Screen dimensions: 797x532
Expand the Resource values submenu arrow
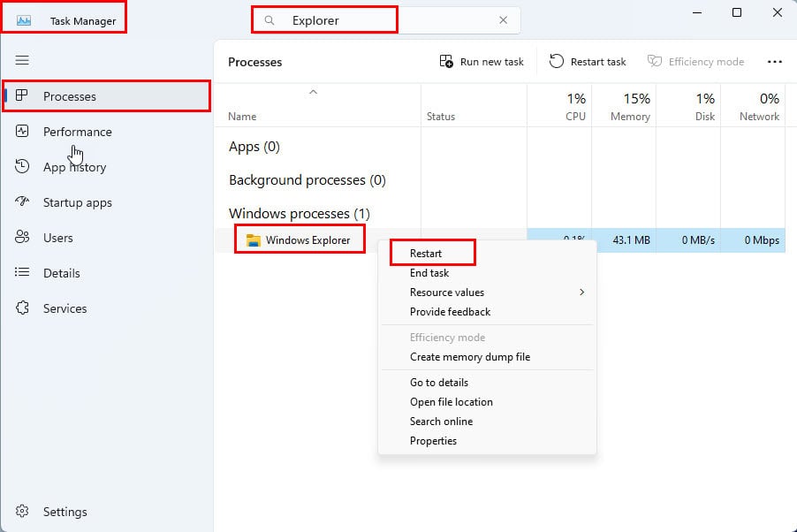point(582,292)
